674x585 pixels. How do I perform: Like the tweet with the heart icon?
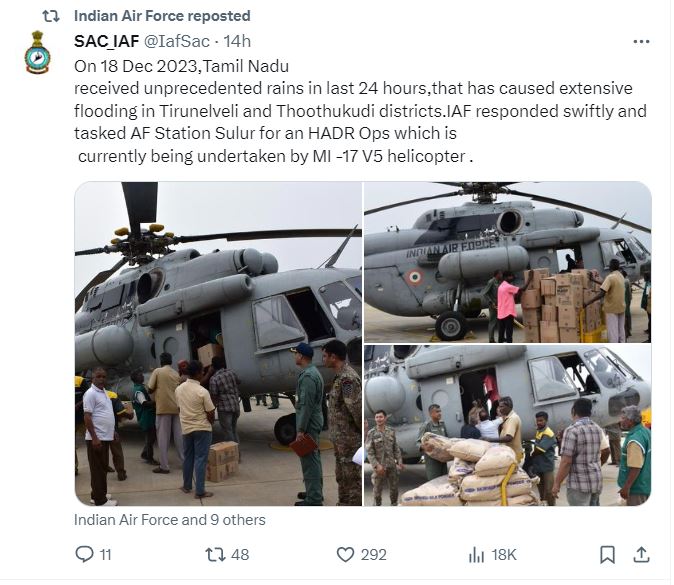[x=345, y=554]
